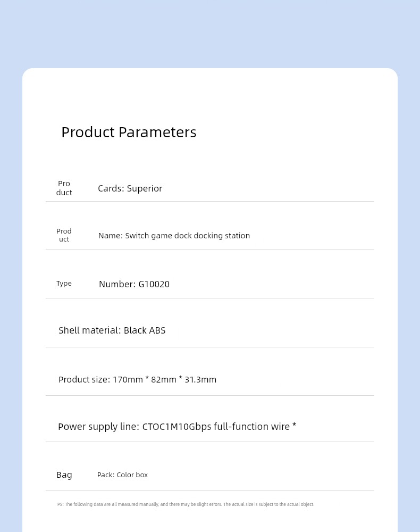Screen dimensions: 420x532
Task: Click the "Bag" row label
Action: tap(64, 475)
